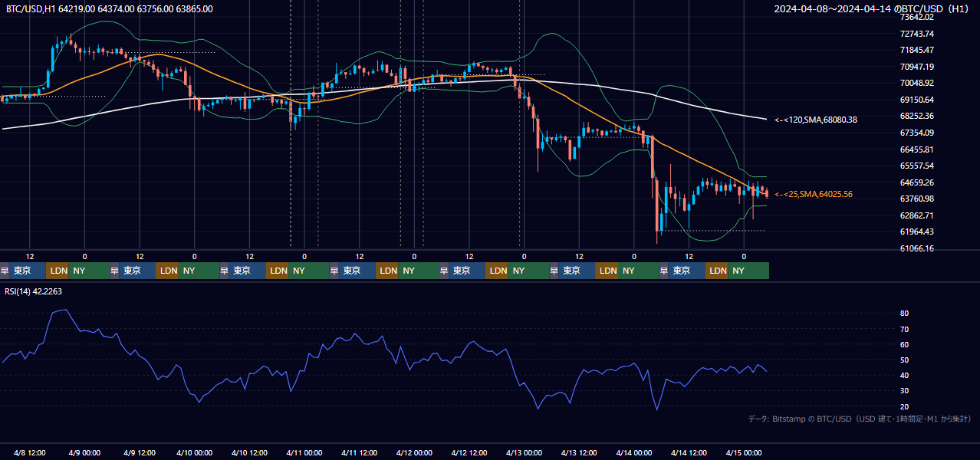Image resolution: width=980 pixels, height=460 pixels.
Task: Select RSI scale value 70
Action: 905,329
